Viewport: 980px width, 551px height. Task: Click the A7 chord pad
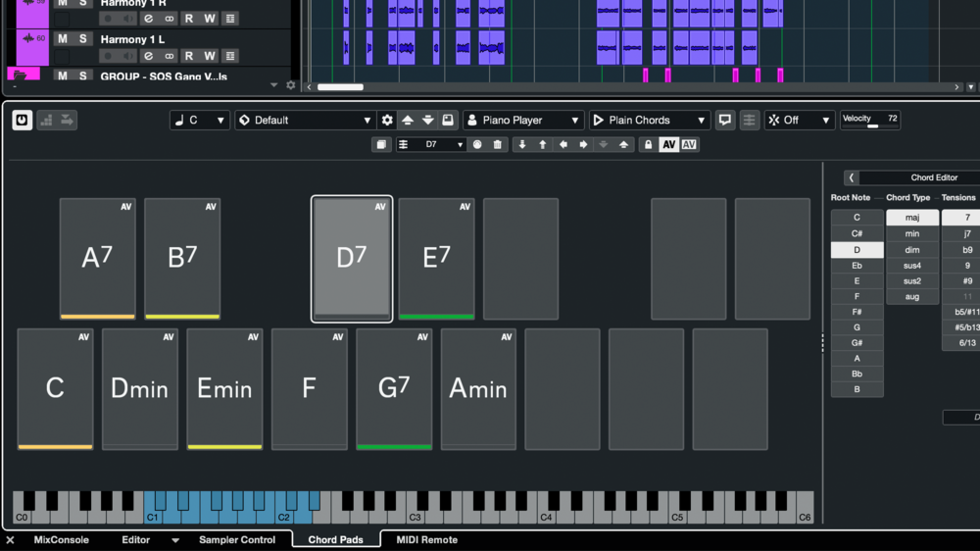click(97, 259)
